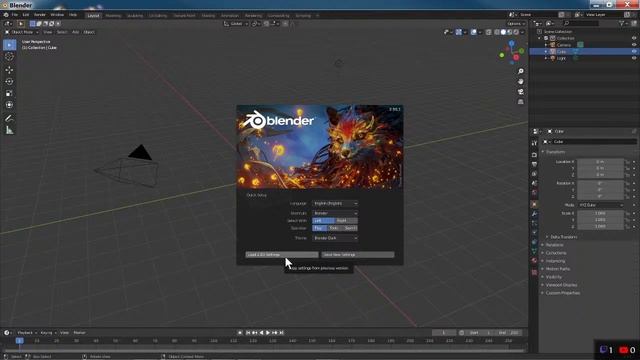Set Spacebar action to Search
The image size is (640, 360).
tap(350, 228)
